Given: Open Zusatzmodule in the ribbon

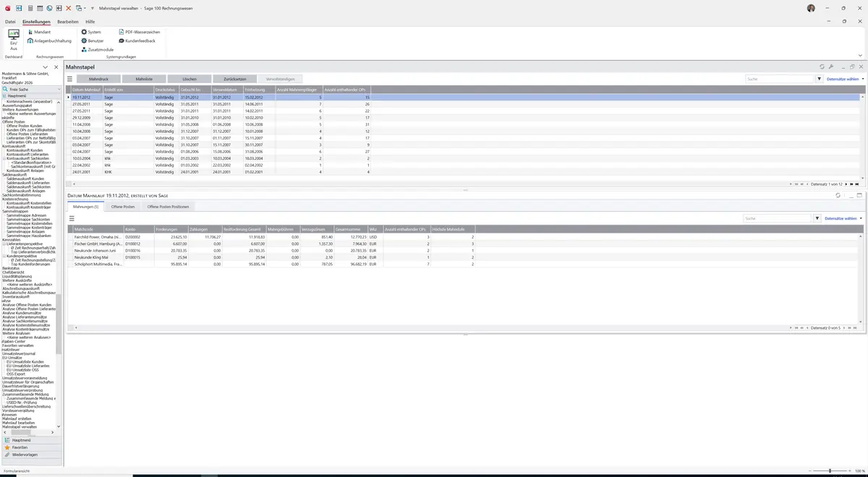Looking at the screenshot, I should [x=98, y=49].
